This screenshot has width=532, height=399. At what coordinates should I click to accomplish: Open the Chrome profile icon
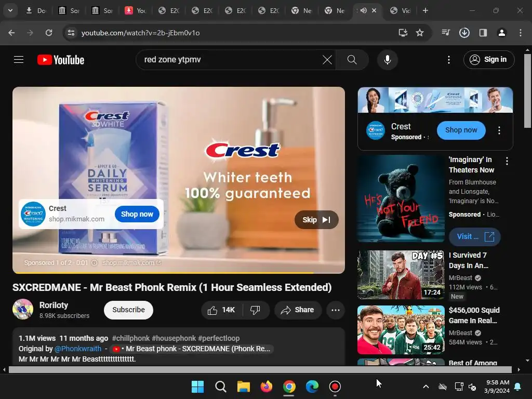[502, 33]
